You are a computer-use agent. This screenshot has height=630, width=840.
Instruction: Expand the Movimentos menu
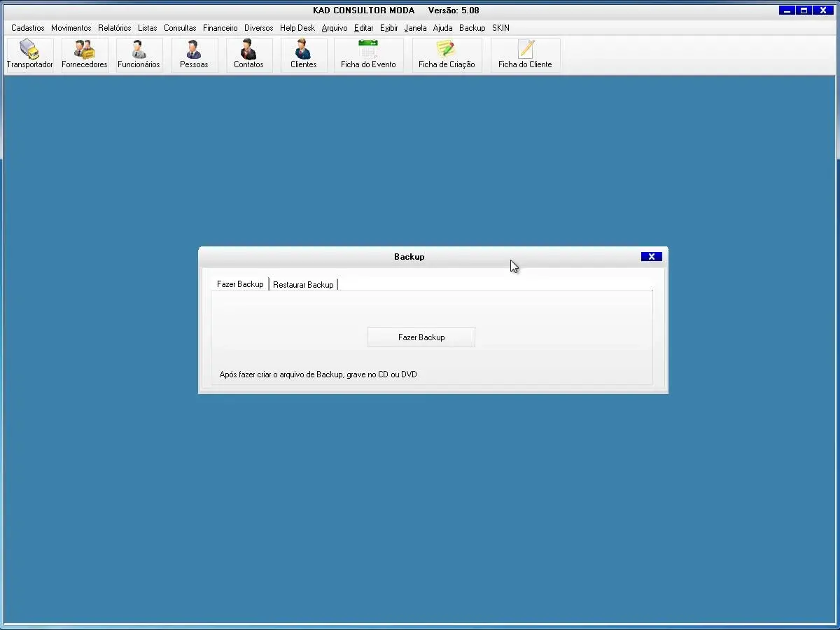pos(71,28)
